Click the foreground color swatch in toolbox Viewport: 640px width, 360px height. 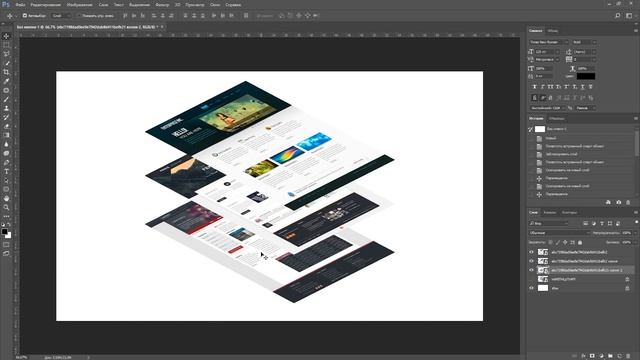[x=4, y=232]
